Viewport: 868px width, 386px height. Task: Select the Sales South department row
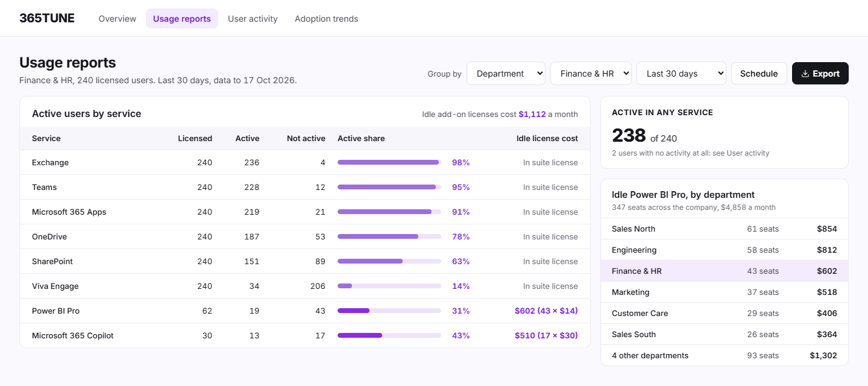(725, 334)
